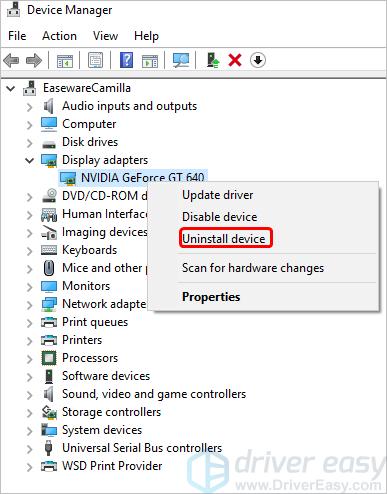Choose Uninstall device from context menu
This screenshot has height=494, width=387.
(x=226, y=239)
